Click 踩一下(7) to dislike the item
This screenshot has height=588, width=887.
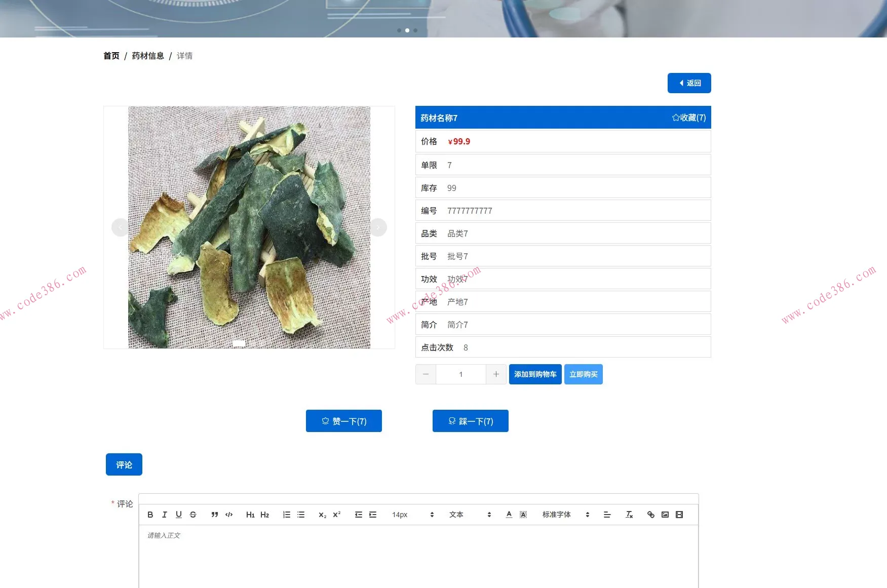pyautogui.click(x=470, y=421)
